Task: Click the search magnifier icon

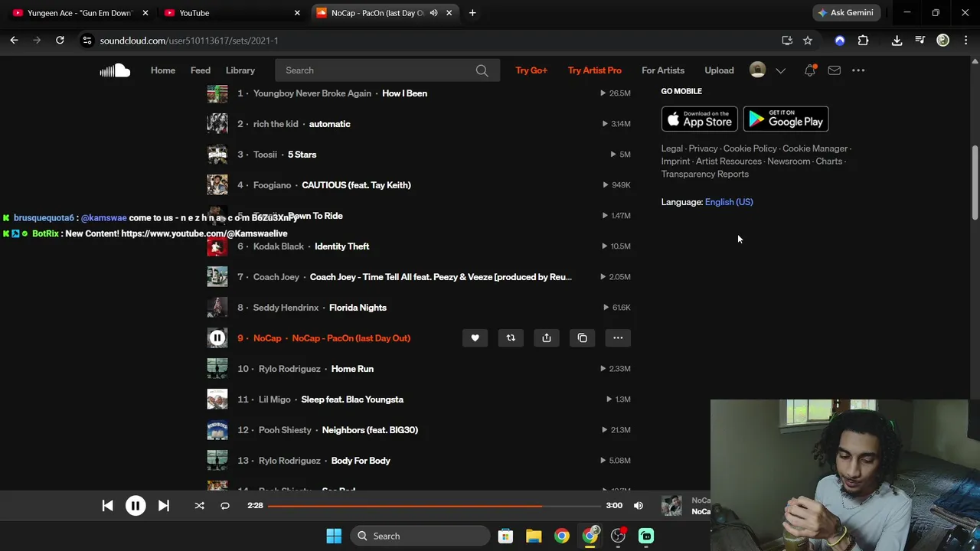Action: [x=482, y=70]
